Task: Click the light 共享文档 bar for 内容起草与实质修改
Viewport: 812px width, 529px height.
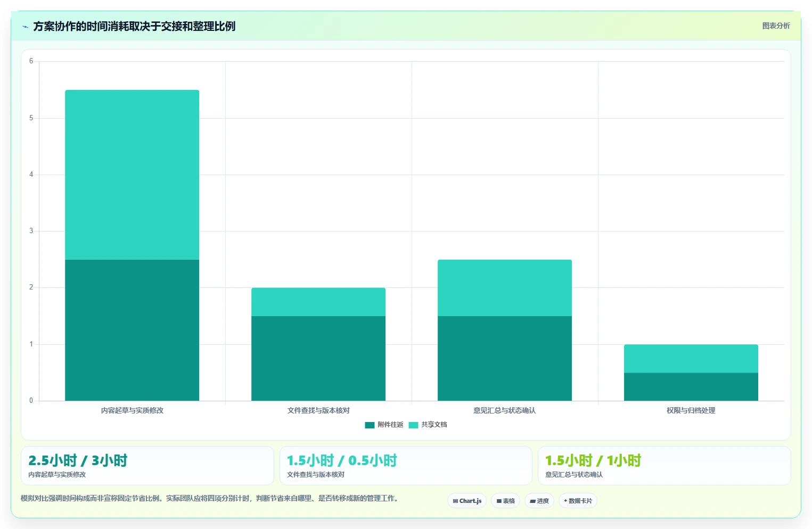Action: (132, 175)
